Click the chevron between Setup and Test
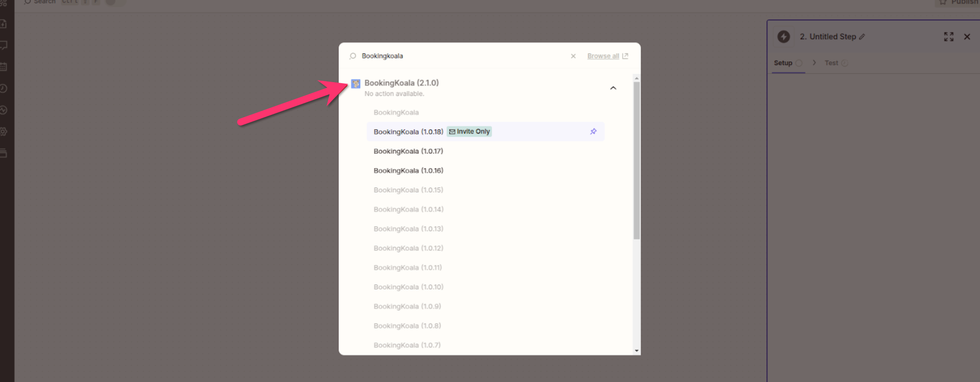The width and height of the screenshot is (980, 382). [x=814, y=63]
